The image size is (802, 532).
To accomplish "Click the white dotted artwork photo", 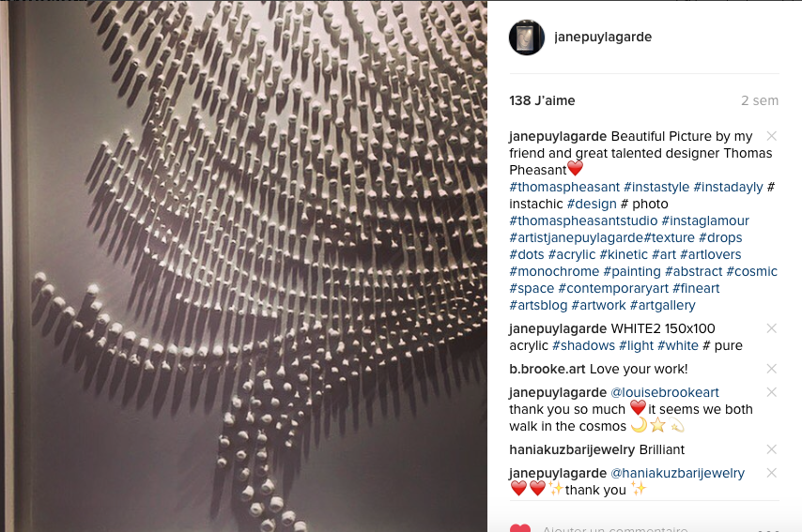I will coord(243,266).
